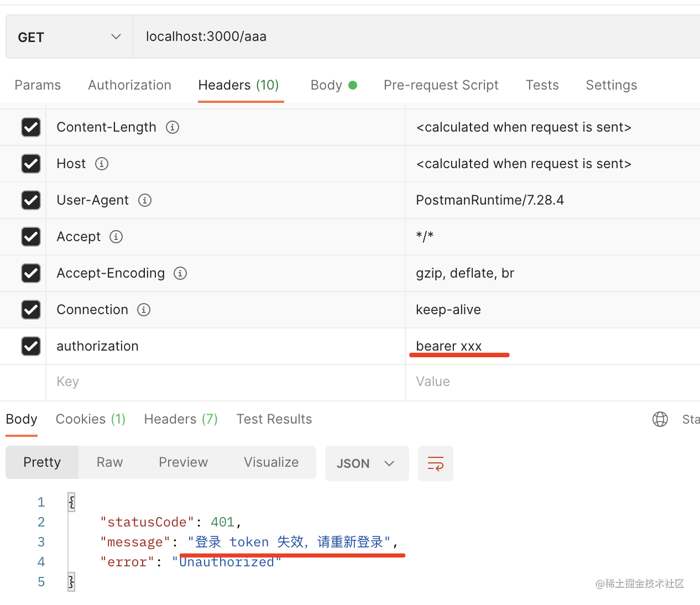Open the Pre-request Script tab
Screen dimensions: 700x605
tap(441, 85)
